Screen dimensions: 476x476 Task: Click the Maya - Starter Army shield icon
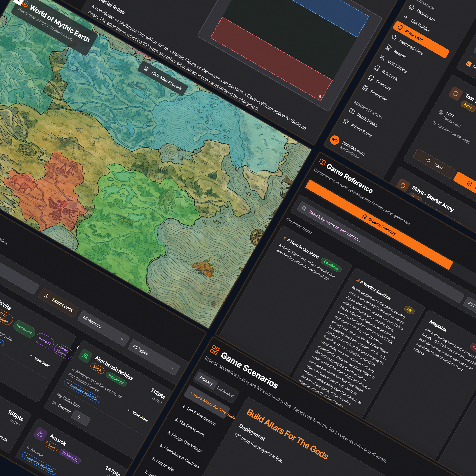pos(403,185)
